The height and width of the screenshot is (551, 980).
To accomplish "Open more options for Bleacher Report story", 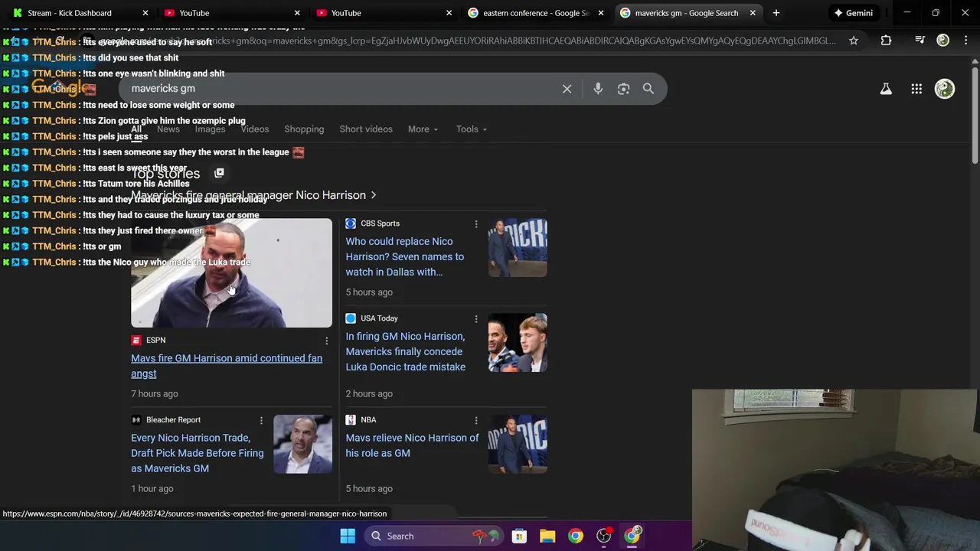I will (261, 421).
